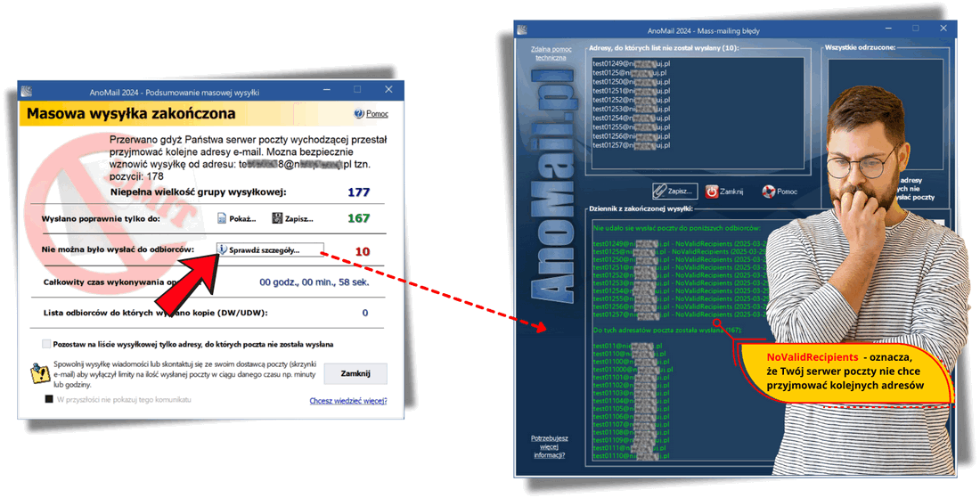Click sent log entry test01104@
Image resolution: width=980 pixels, height=498 pixels.
click(632, 401)
